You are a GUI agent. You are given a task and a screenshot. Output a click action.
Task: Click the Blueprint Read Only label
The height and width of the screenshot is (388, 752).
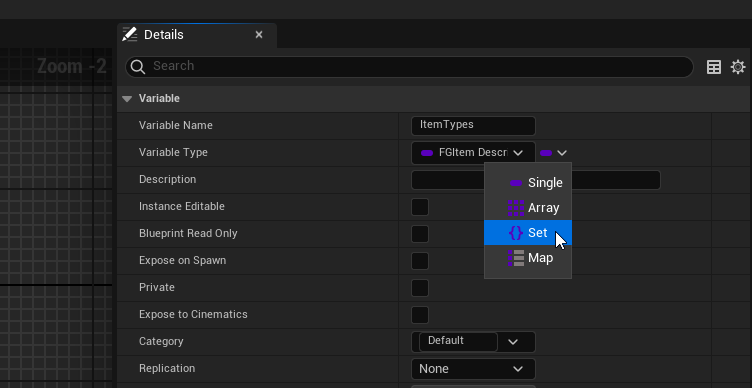click(188, 233)
